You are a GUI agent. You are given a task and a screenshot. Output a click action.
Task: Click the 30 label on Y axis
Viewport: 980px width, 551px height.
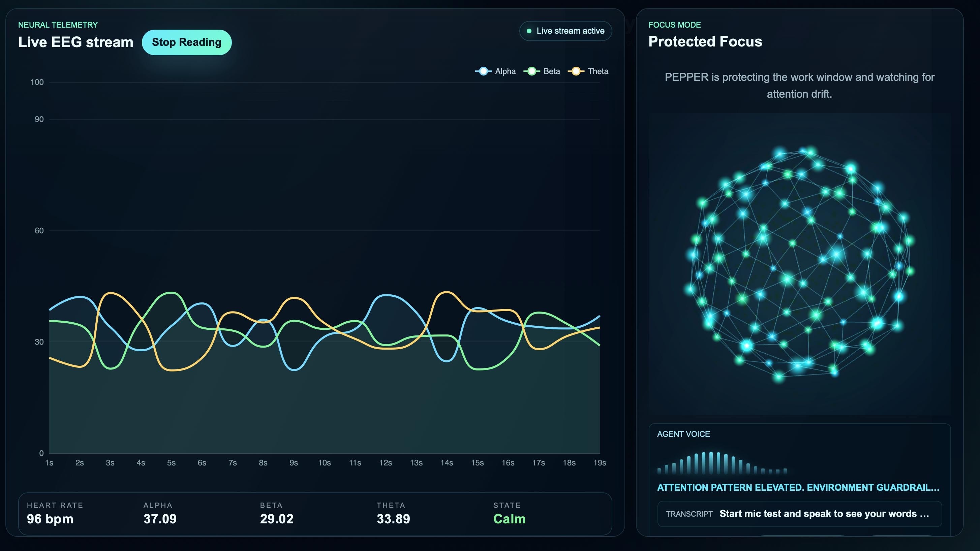[x=39, y=342]
